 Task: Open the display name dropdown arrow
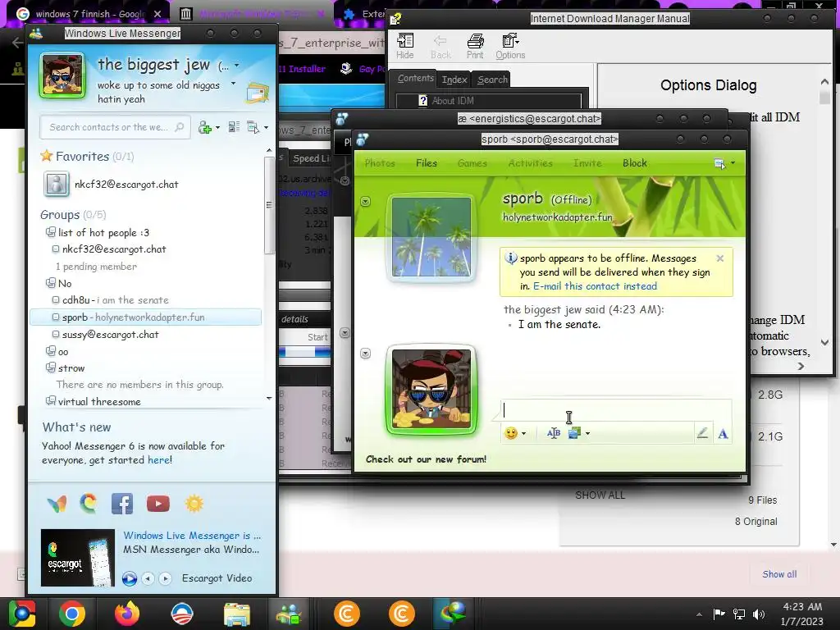tap(237, 66)
